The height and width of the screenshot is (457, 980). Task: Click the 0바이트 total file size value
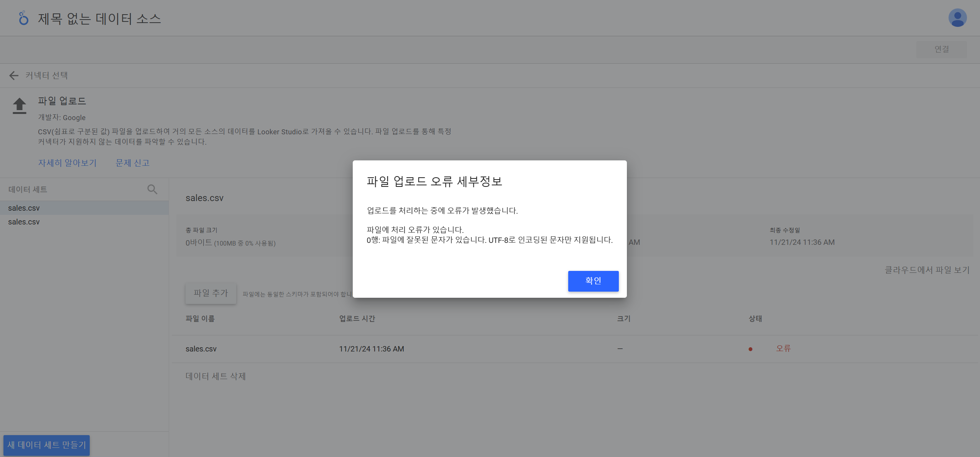tap(199, 243)
